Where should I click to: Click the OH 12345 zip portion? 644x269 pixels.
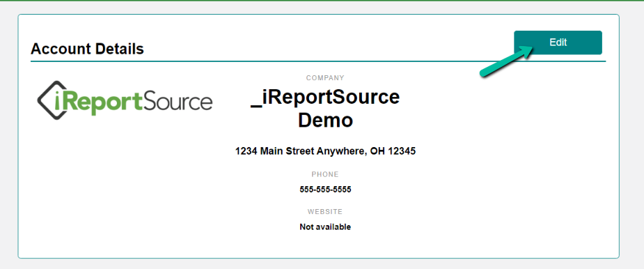[393, 151]
